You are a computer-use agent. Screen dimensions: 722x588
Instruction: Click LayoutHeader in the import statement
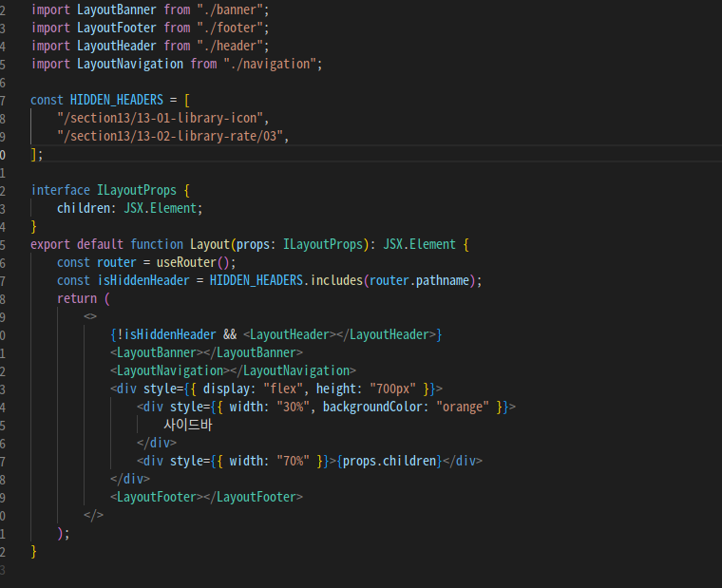(117, 46)
